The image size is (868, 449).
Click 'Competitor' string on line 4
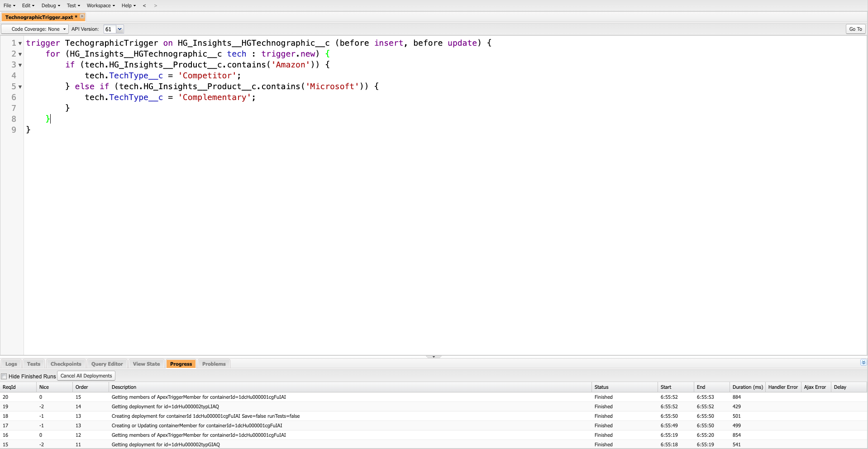(207, 76)
